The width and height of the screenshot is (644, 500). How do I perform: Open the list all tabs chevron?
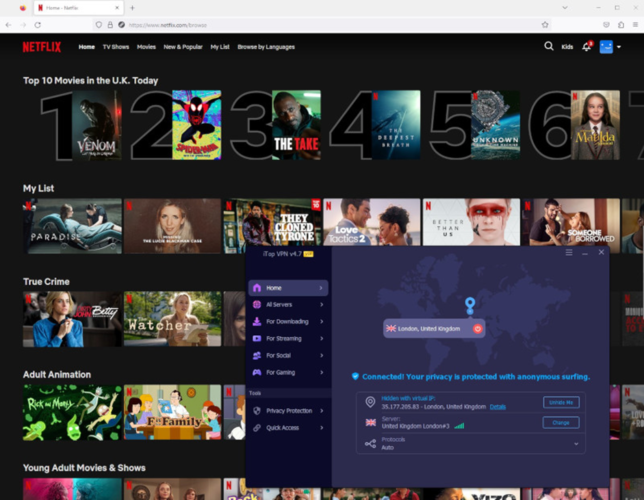[x=565, y=8]
